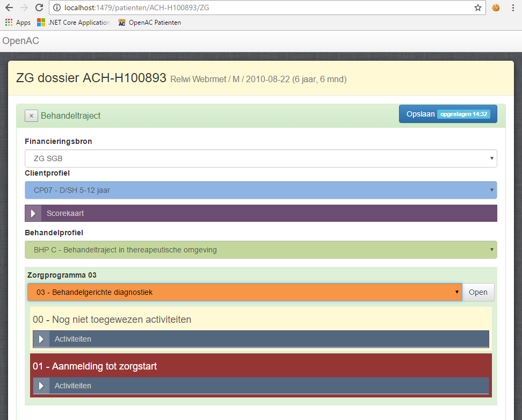Expand Activiteiten under Aanmelding tot zorgstart
Screen dimensions: 522x420
pyautogui.click(x=41, y=386)
